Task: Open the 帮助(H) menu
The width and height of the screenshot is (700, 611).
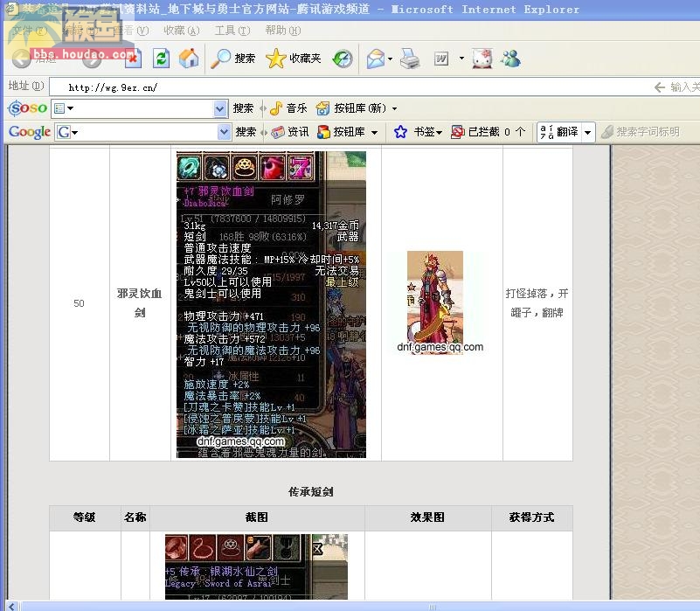Action: click(x=282, y=31)
